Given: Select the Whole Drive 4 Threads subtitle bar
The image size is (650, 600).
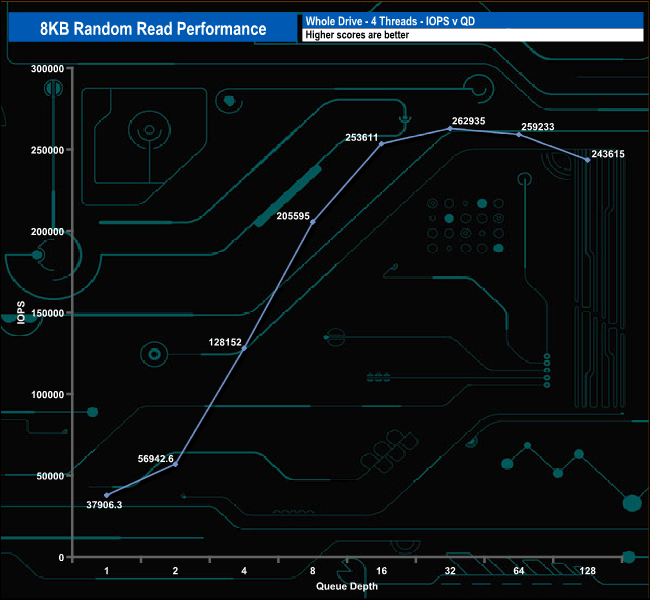Looking at the screenshot, I should 471,20.
